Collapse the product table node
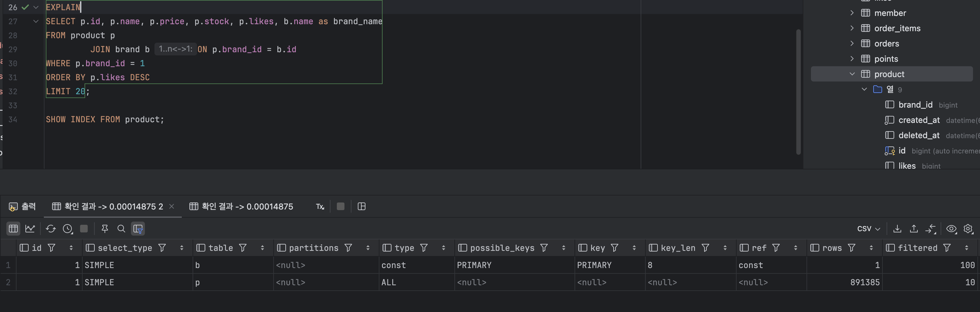Screen dimensions: 980x312 pyautogui.click(x=852, y=74)
